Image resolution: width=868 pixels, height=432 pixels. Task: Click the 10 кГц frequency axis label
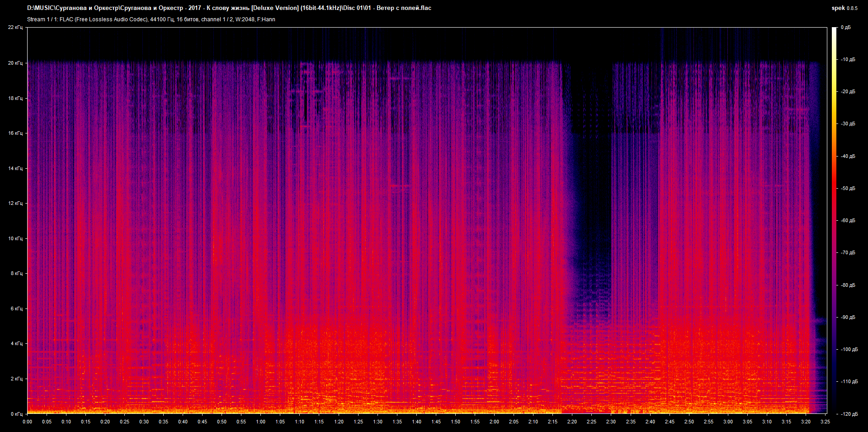click(x=15, y=238)
